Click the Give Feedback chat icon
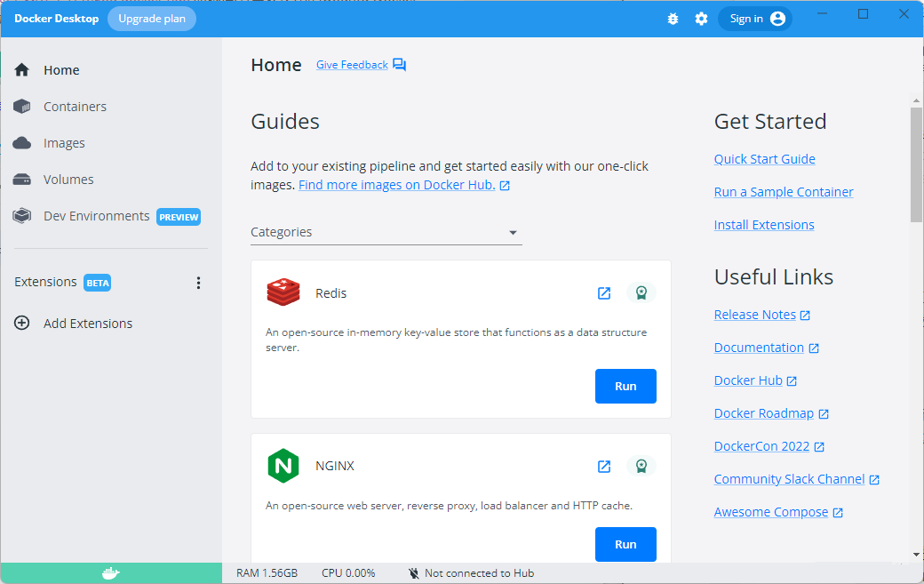924x584 pixels. point(400,65)
